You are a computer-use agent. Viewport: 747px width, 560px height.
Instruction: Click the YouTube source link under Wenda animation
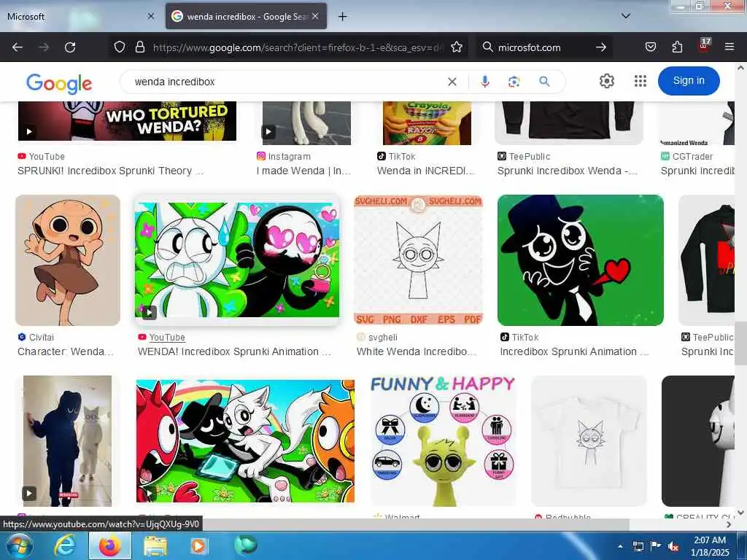[167, 337]
